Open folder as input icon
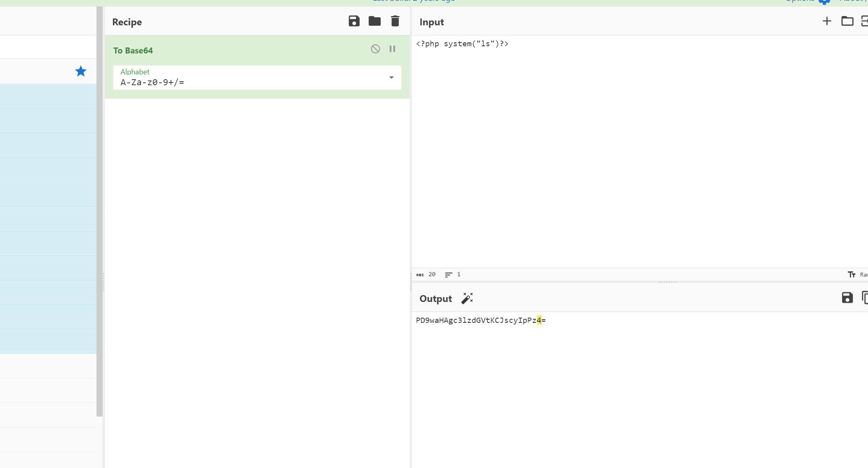The height and width of the screenshot is (468, 868). pyautogui.click(x=847, y=21)
